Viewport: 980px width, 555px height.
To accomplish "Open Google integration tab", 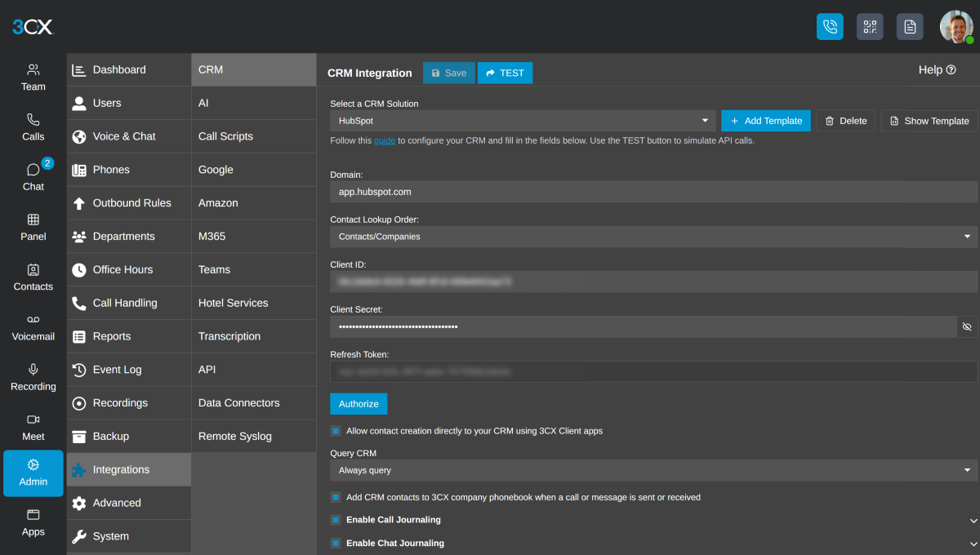I will (x=254, y=170).
